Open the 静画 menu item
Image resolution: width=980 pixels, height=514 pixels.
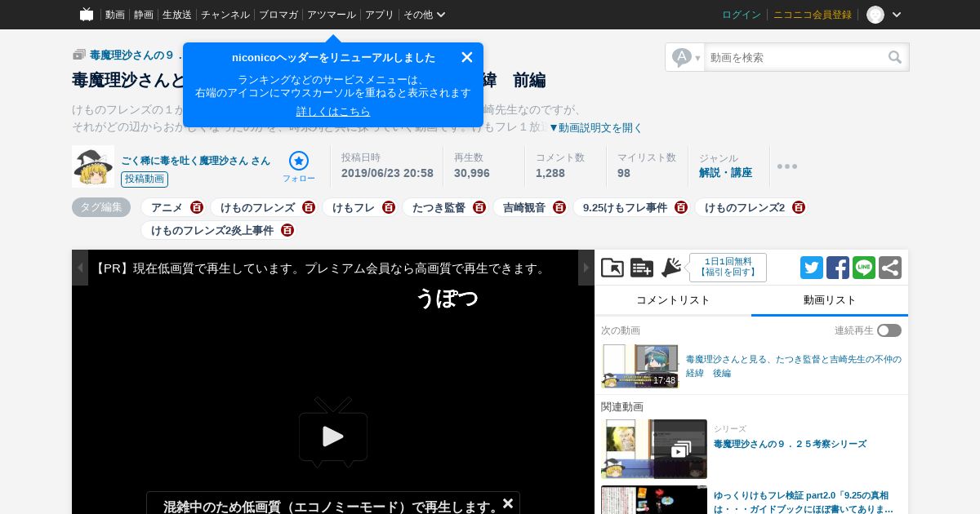pos(144,15)
